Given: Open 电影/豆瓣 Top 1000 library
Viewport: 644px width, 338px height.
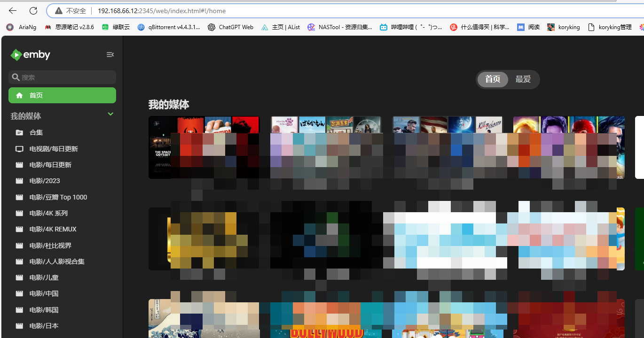Looking at the screenshot, I should point(58,197).
